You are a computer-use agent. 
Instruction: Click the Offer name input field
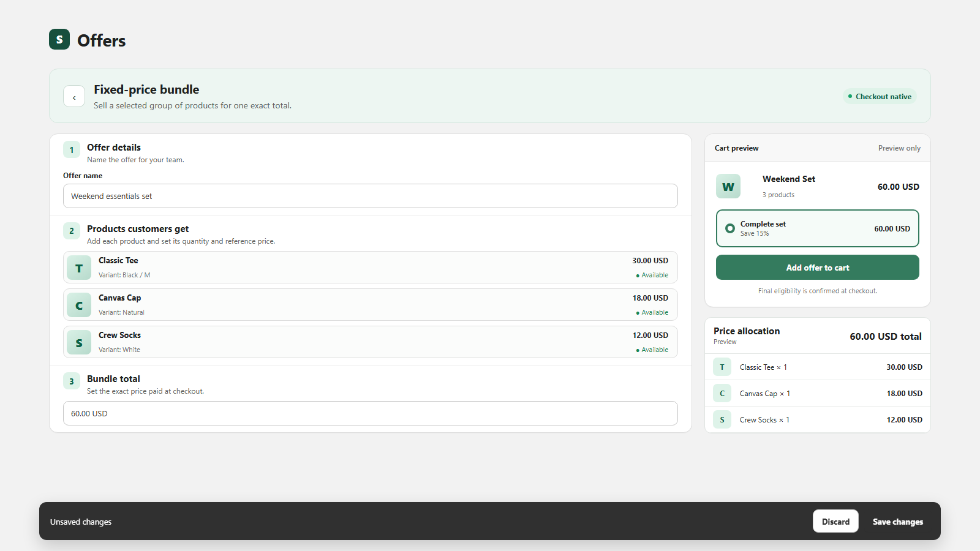pyautogui.click(x=371, y=196)
